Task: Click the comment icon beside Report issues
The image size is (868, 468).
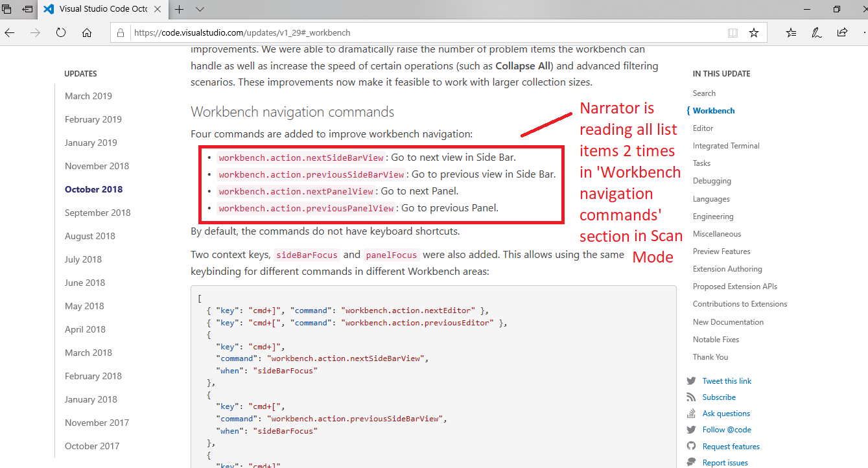Action: pyautogui.click(x=691, y=463)
